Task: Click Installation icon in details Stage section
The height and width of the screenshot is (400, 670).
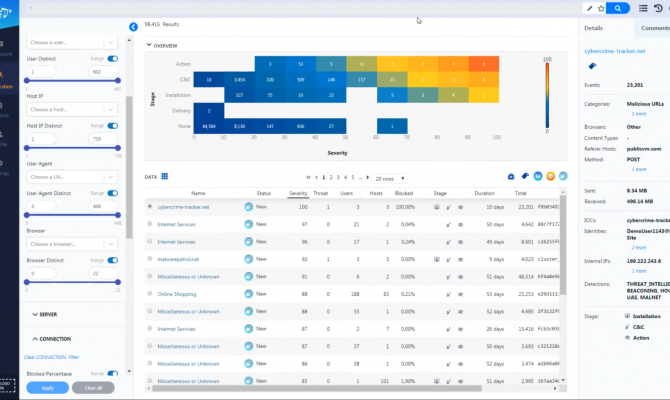Action: tap(627, 316)
